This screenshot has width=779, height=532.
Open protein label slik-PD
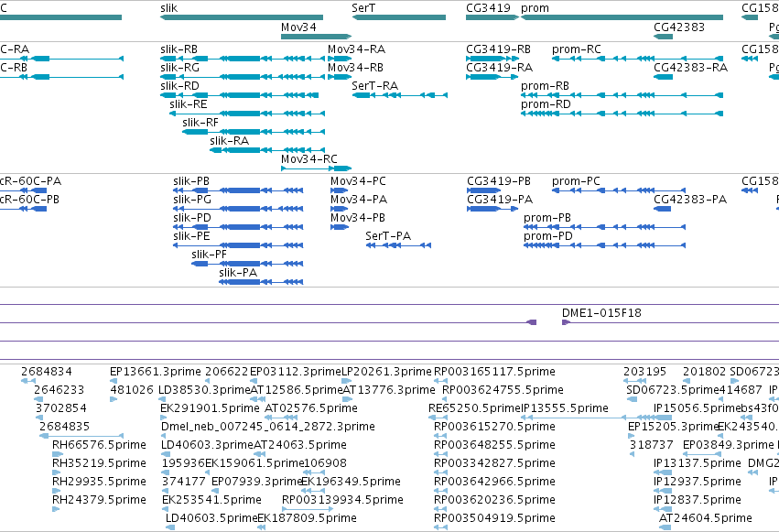pos(192,218)
